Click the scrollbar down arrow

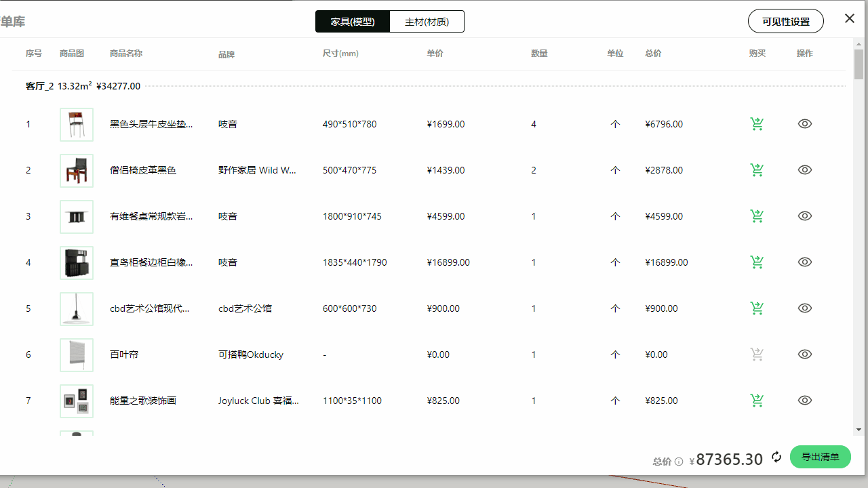click(x=859, y=430)
